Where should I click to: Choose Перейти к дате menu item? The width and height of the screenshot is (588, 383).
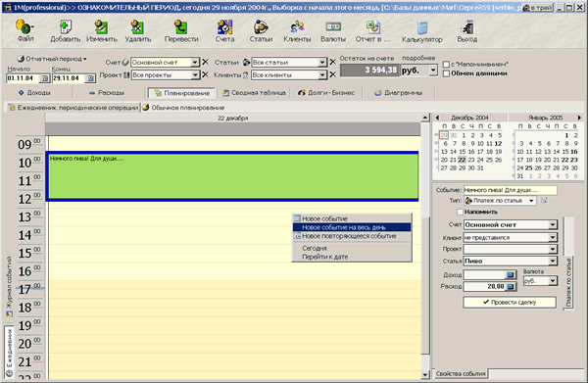click(x=352, y=257)
